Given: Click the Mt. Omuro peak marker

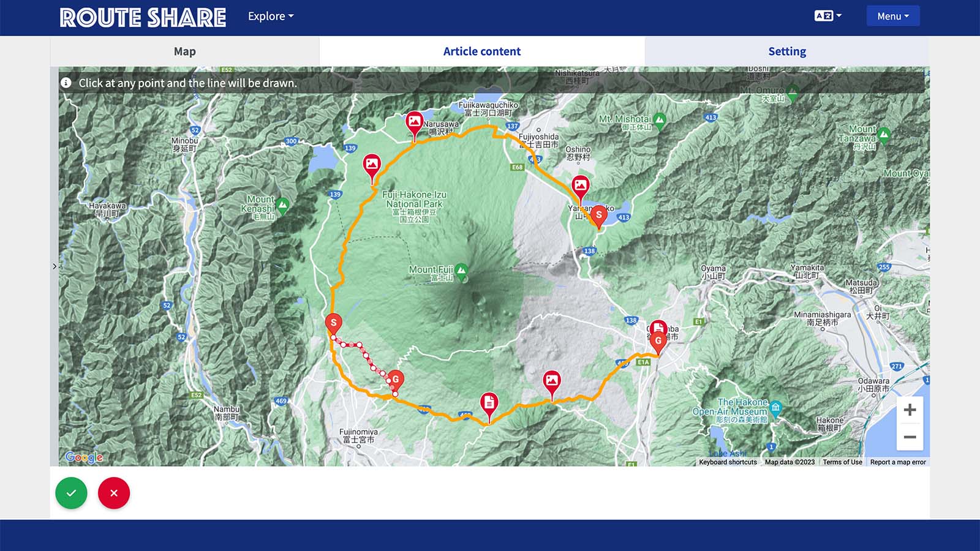Looking at the screenshot, I should (x=793, y=93).
